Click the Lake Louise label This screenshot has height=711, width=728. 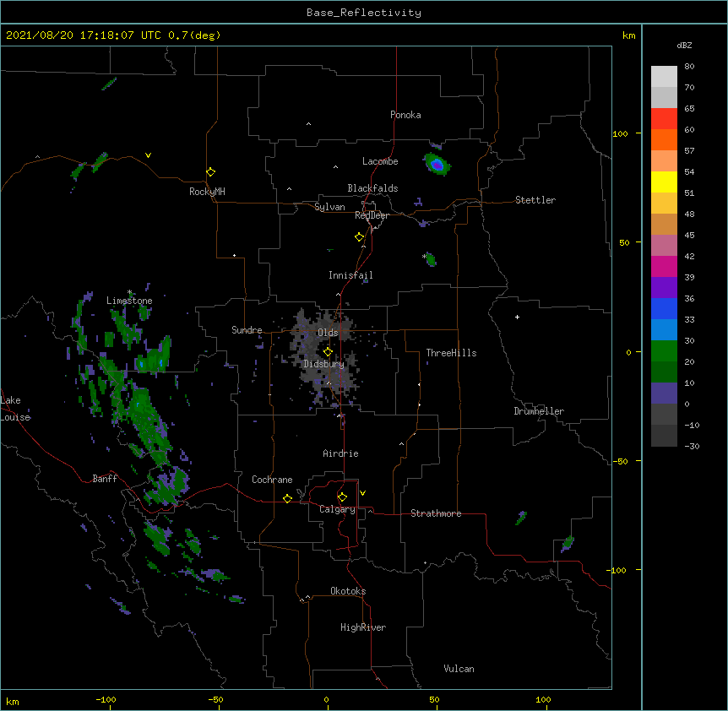coord(15,409)
